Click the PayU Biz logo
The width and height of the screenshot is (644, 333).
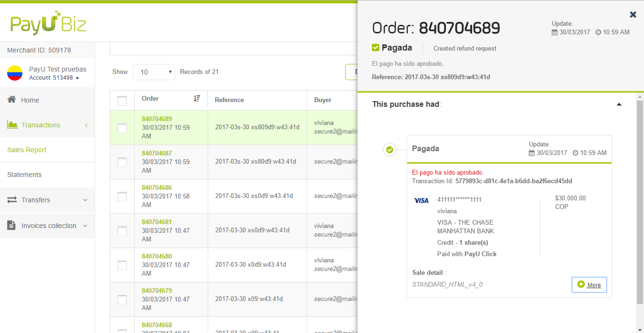48,23
